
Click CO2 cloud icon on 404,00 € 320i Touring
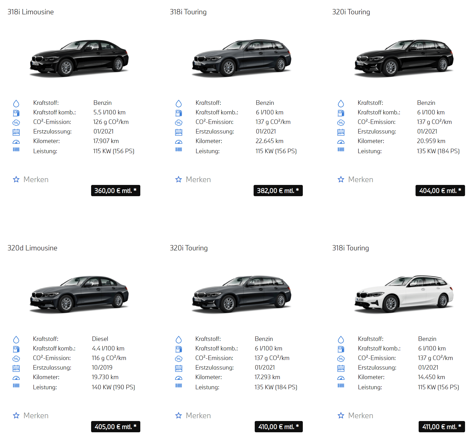341,123
